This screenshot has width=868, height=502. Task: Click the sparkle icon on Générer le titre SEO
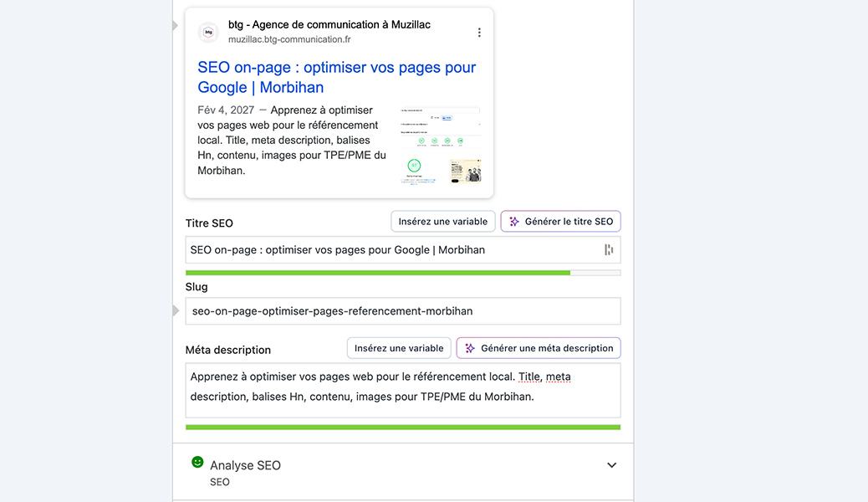click(x=514, y=222)
